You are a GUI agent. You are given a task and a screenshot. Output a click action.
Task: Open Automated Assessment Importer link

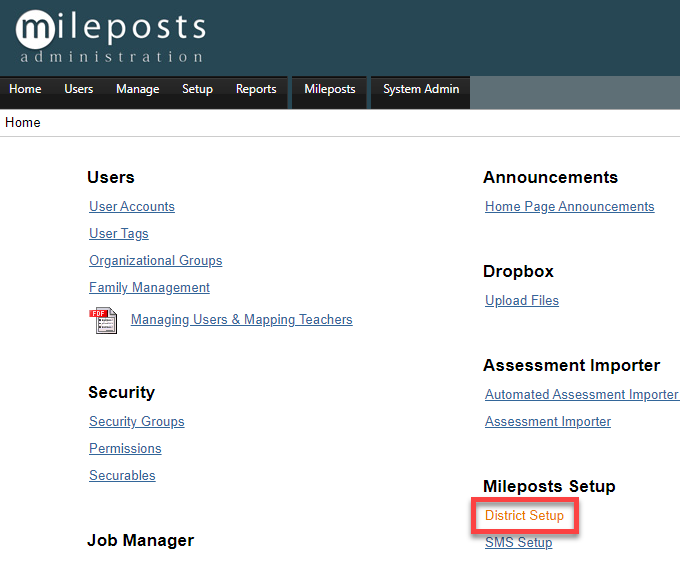(x=582, y=395)
